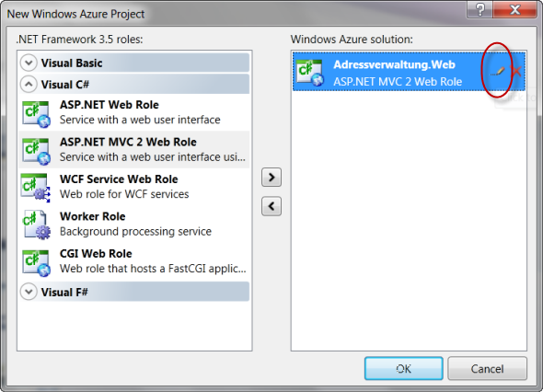Click 'ASP.NET MVC 2 Web Role' subtitle in solution
The width and height of the screenshot is (543, 392).
[x=398, y=82]
